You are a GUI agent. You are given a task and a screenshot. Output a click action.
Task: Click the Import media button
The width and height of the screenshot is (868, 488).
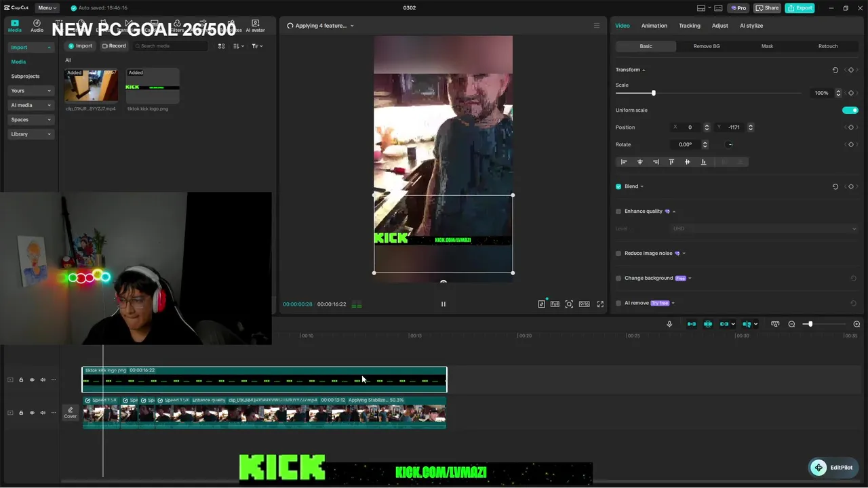point(80,46)
